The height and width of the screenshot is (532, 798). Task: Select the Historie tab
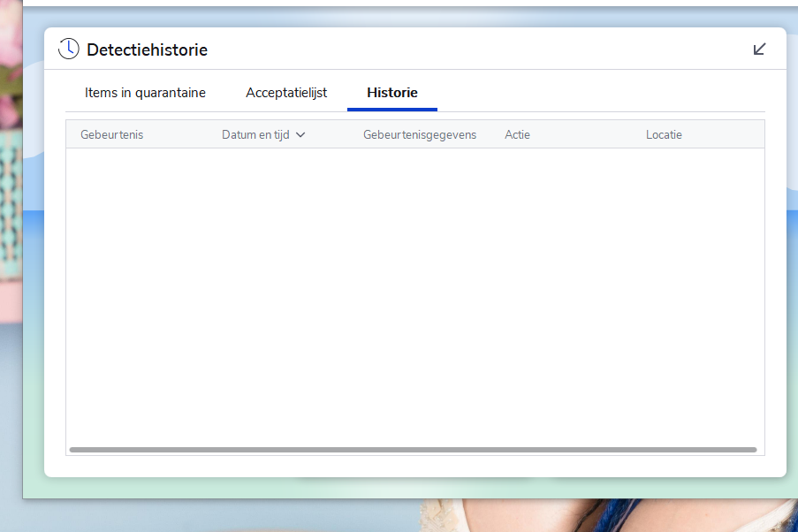(392, 93)
